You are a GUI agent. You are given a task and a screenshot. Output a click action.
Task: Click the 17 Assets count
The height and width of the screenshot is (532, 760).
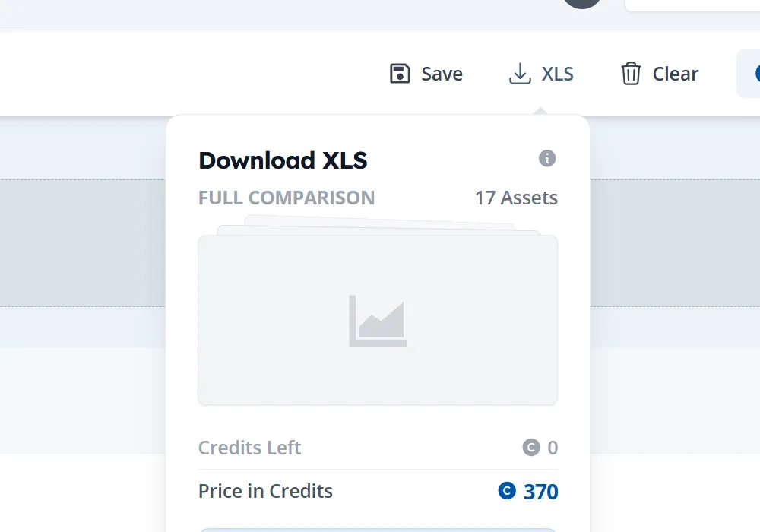(516, 198)
